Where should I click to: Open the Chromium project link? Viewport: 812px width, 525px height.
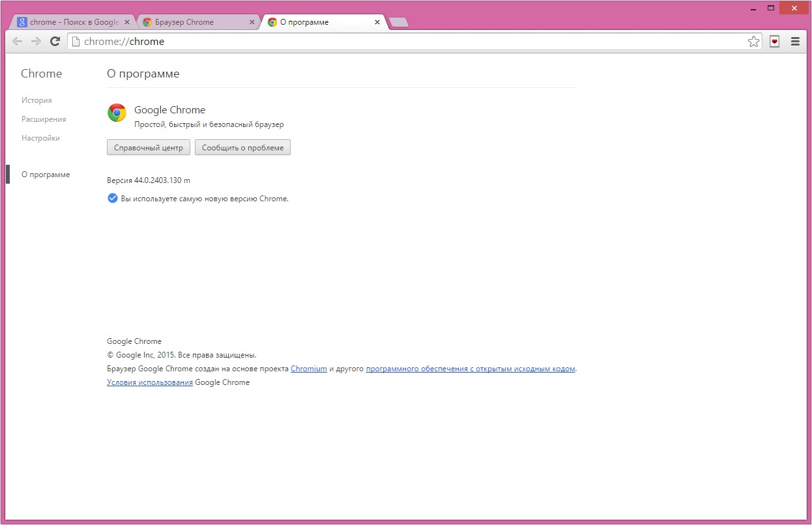309,369
